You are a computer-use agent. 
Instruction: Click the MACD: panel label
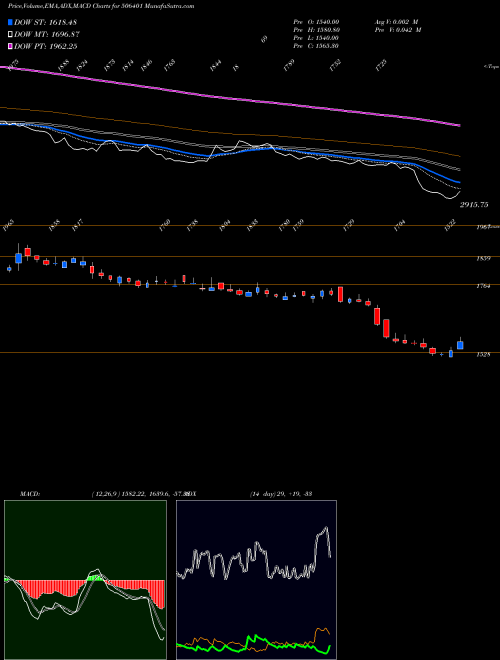30,493
